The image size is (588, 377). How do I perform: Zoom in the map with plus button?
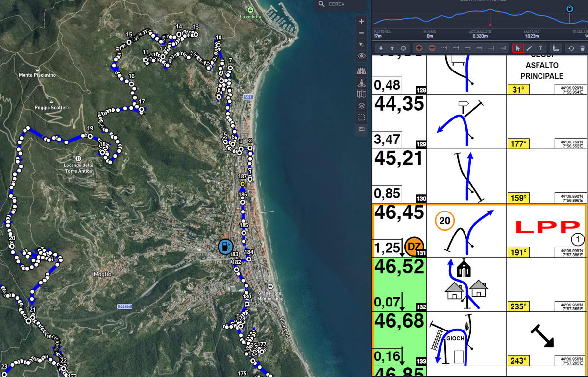click(x=362, y=22)
